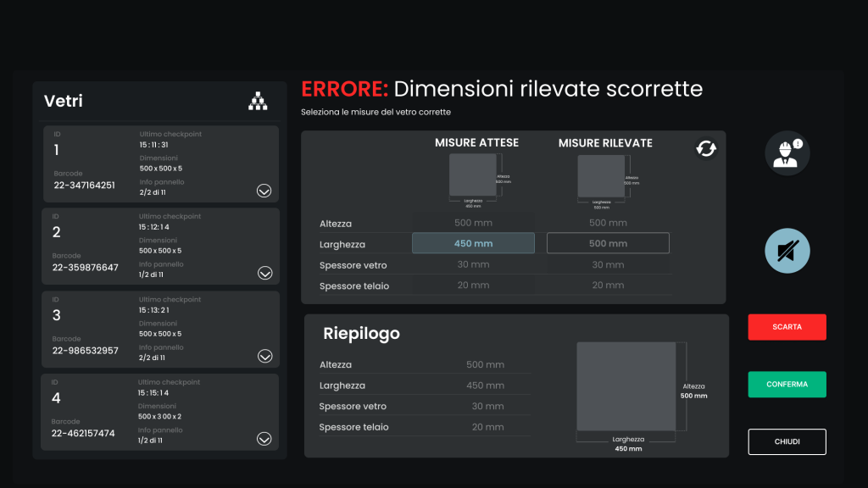Click checkpoint time 15:11:31
Viewport: 868px width, 488px height.
[154, 145]
